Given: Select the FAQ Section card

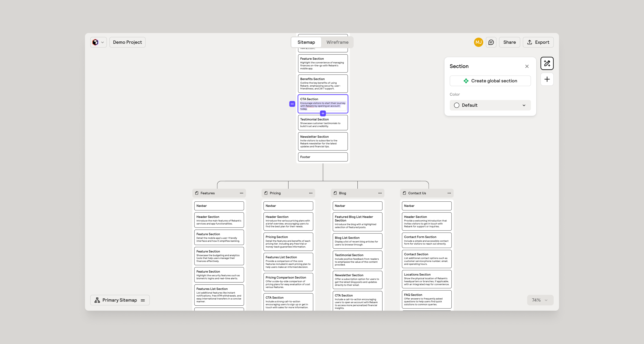Looking at the screenshot, I should click(x=427, y=300).
